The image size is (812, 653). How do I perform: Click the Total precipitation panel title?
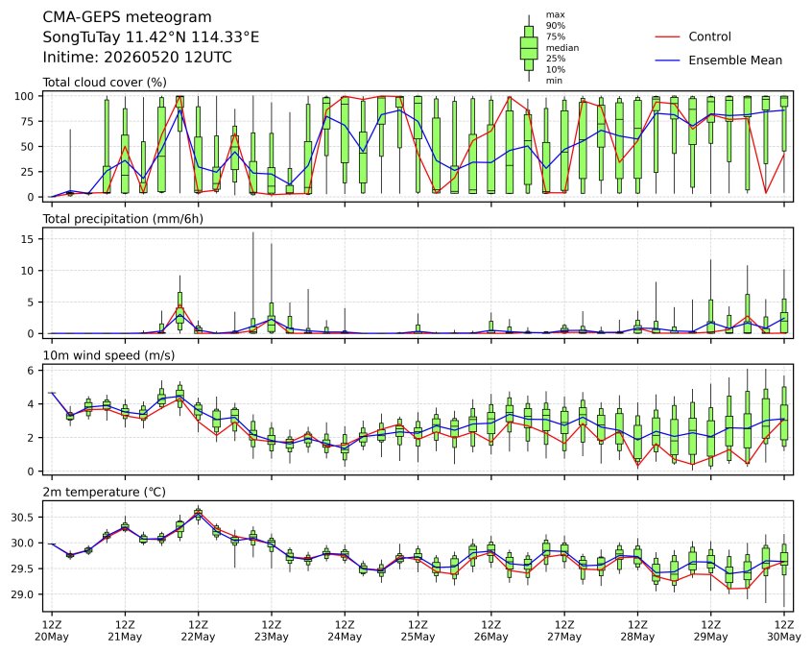click(x=123, y=219)
